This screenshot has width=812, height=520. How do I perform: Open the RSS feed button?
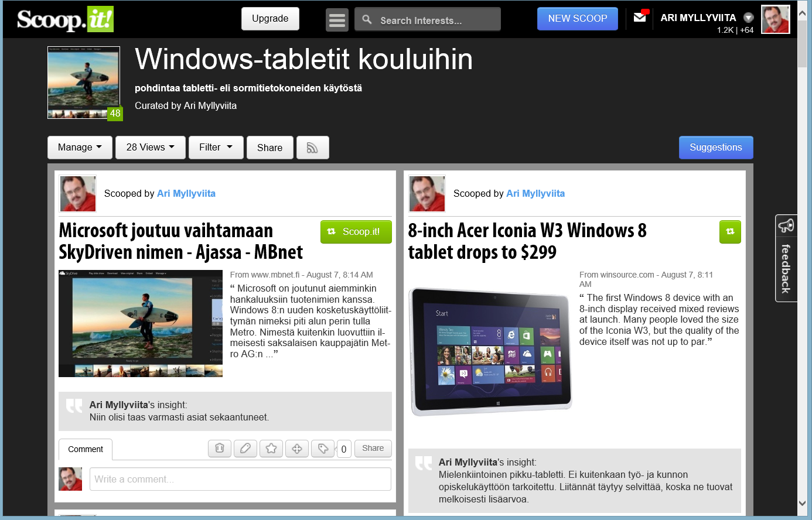(313, 148)
